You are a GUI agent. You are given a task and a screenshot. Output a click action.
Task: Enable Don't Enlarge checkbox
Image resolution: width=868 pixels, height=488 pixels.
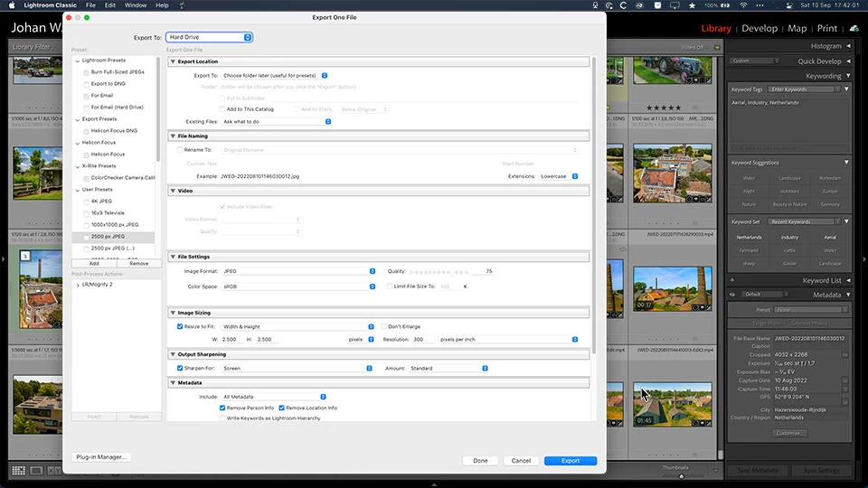(x=383, y=326)
